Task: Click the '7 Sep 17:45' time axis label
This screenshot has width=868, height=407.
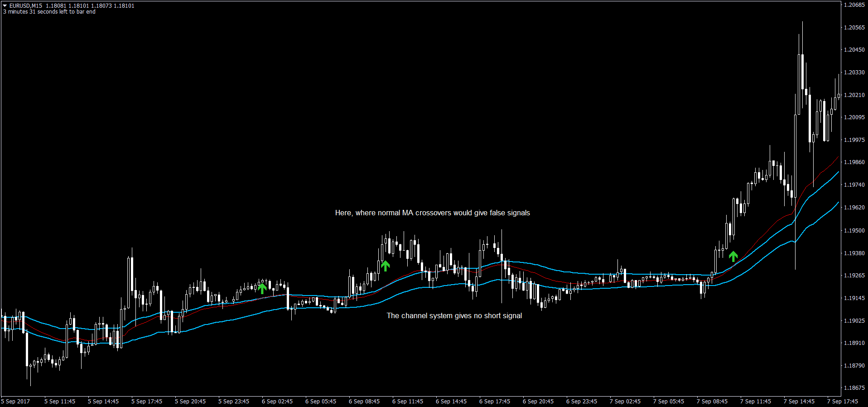Action: (x=843, y=402)
